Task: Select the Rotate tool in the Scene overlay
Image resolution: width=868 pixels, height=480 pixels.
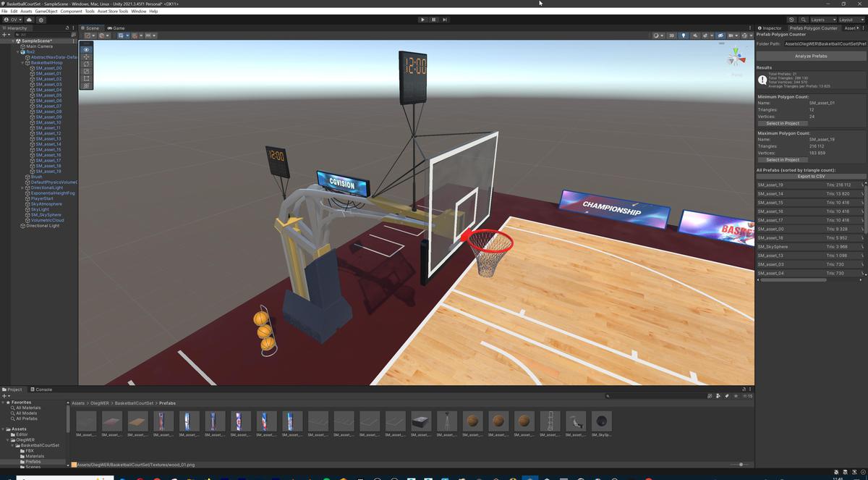Action: [x=86, y=64]
